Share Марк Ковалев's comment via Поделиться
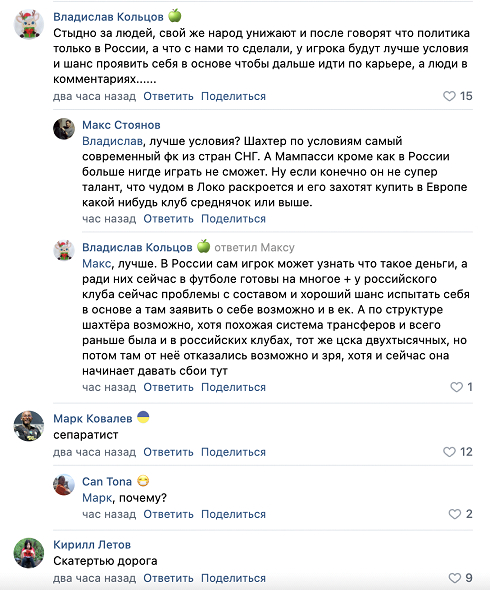Viewport: 490px width, 590px height. [233, 452]
